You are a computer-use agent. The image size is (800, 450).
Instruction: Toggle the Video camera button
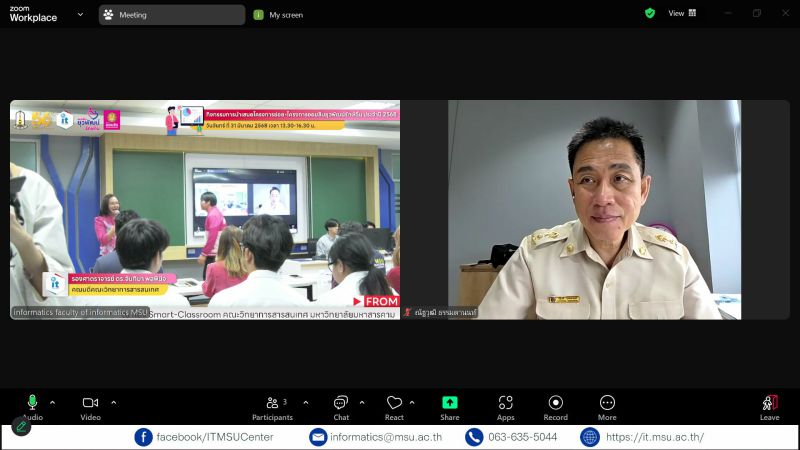coord(90,403)
